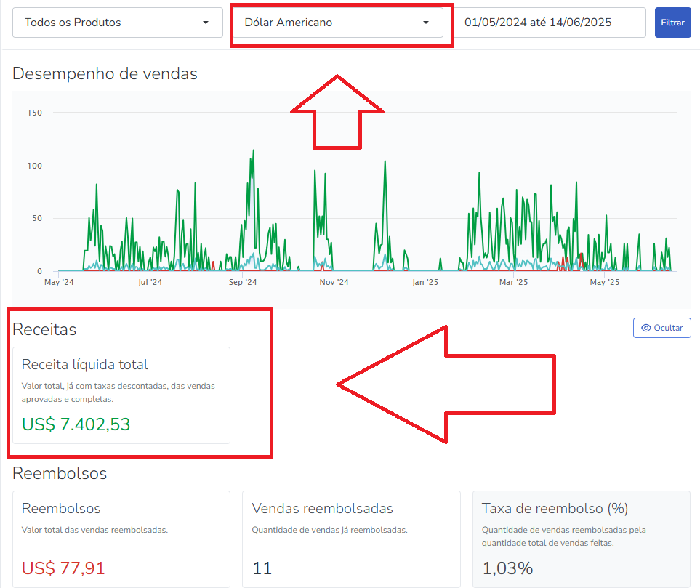The width and height of the screenshot is (700, 588).
Task: Select the US$ 77,91 refund amount
Action: tap(63, 568)
